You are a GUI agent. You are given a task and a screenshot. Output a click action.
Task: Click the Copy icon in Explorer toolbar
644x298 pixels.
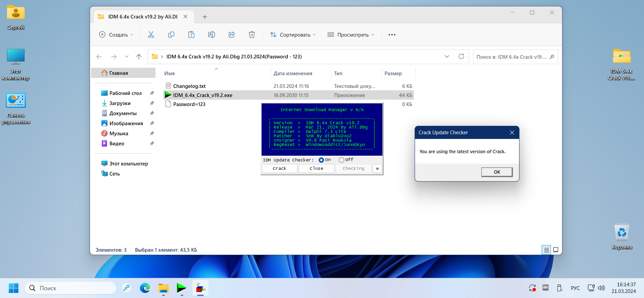click(171, 35)
